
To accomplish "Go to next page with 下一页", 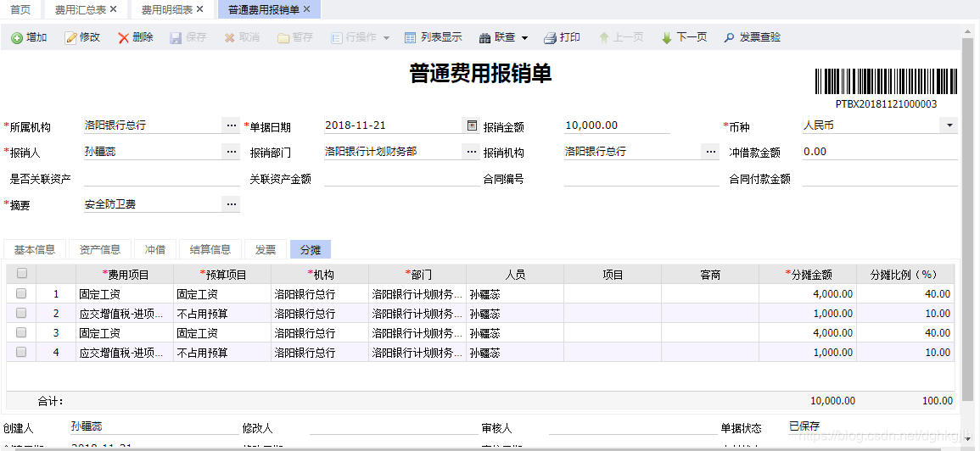I will click(x=685, y=37).
